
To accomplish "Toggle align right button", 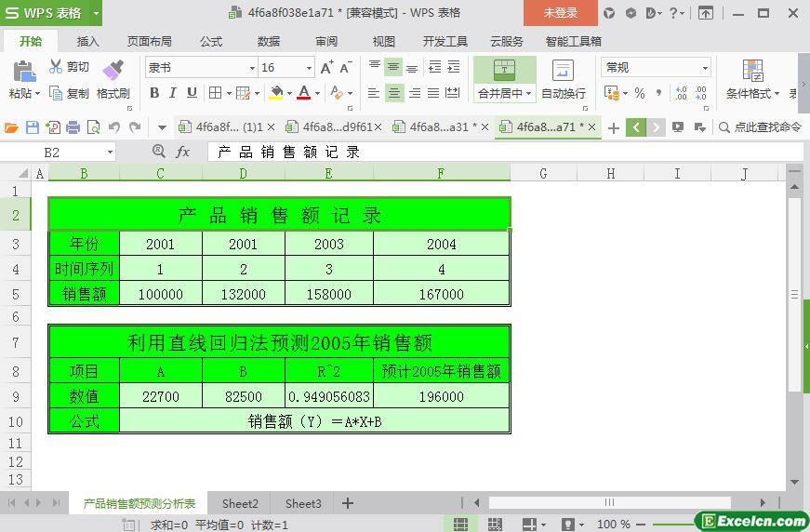I will (x=414, y=93).
